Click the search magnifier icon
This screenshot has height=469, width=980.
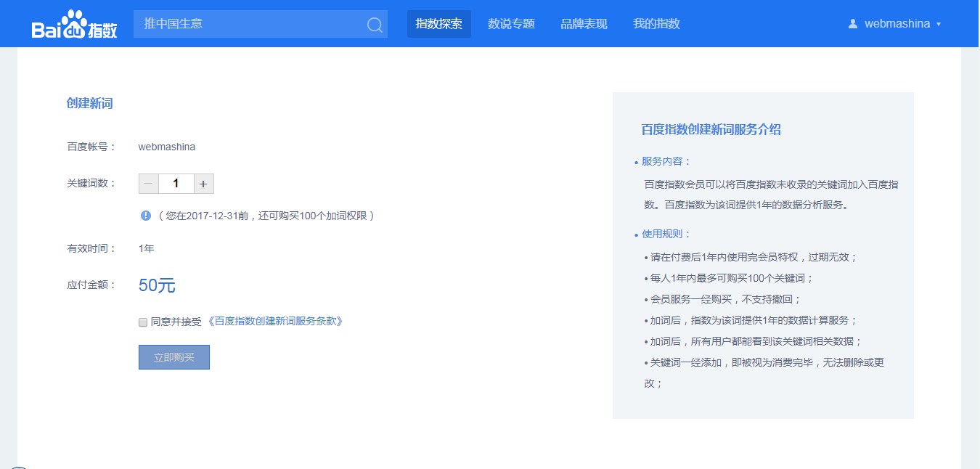point(375,25)
